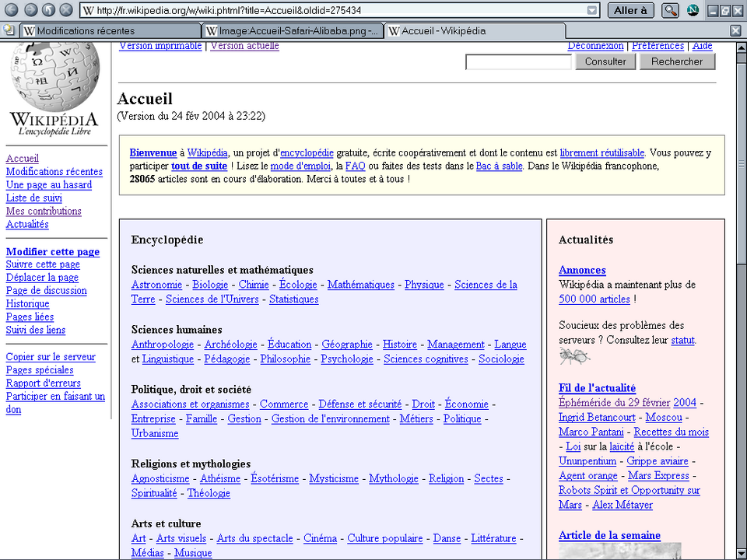Click the W site icon in the address bar
This screenshot has width=747, height=560.
click(88, 10)
